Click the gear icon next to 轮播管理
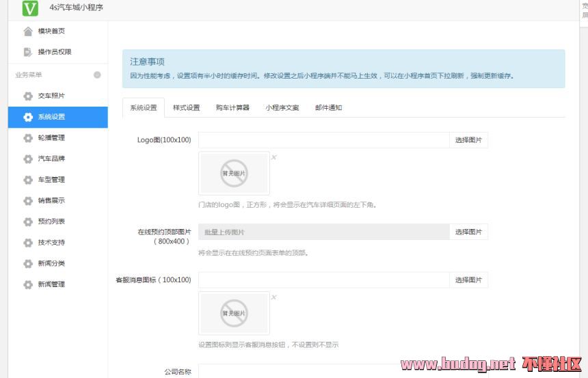The width and height of the screenshot is (588, 378). coord(28,138)
